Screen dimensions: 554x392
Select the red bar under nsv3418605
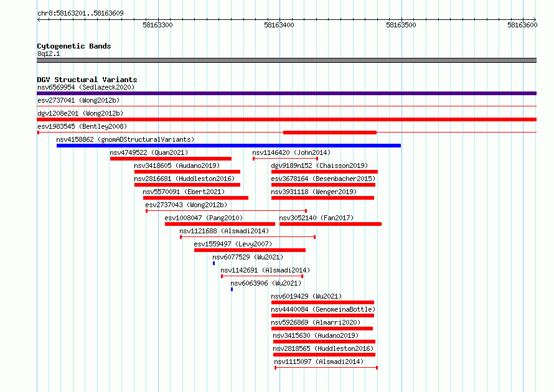pos(187,172)
